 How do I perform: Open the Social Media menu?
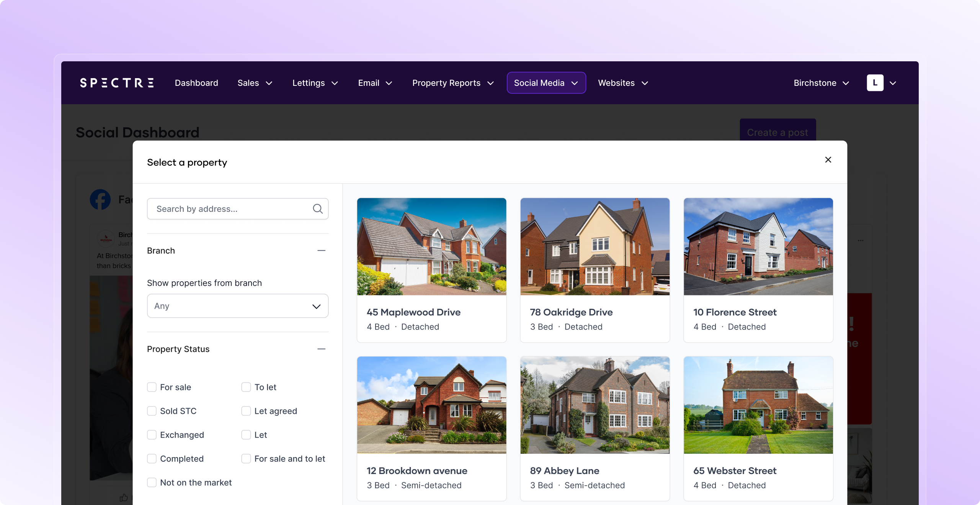[546, 83]
